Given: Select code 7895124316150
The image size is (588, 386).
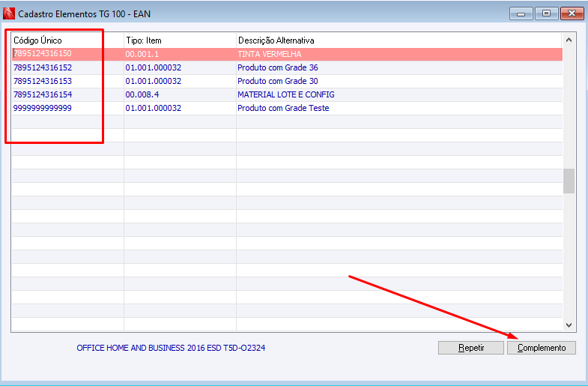Looking at the screenshot, I should coord(43,54).
